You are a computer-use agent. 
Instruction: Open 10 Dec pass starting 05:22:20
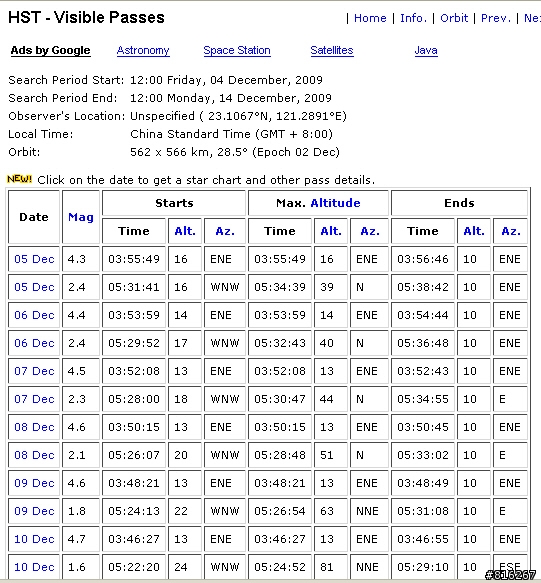(34, 567)
